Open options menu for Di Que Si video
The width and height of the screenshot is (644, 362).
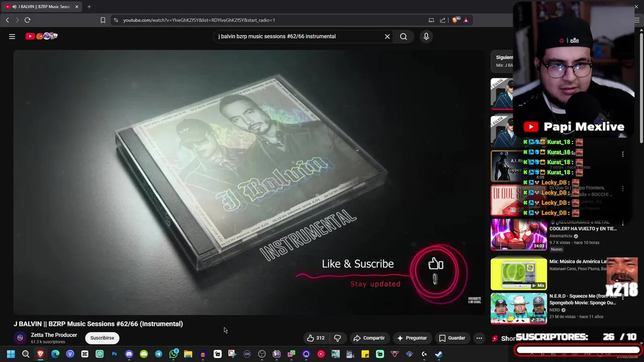(x=623, y=189)
